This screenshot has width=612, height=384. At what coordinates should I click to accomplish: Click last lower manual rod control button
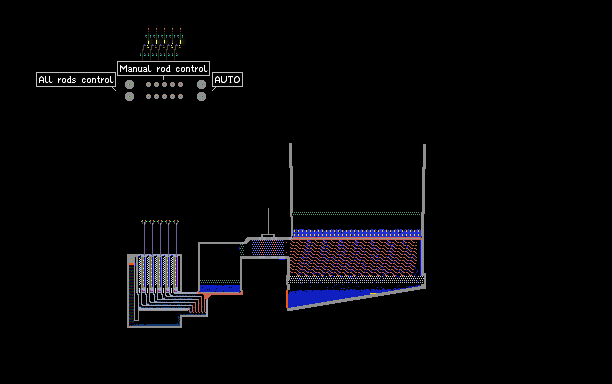pos(180,96)
